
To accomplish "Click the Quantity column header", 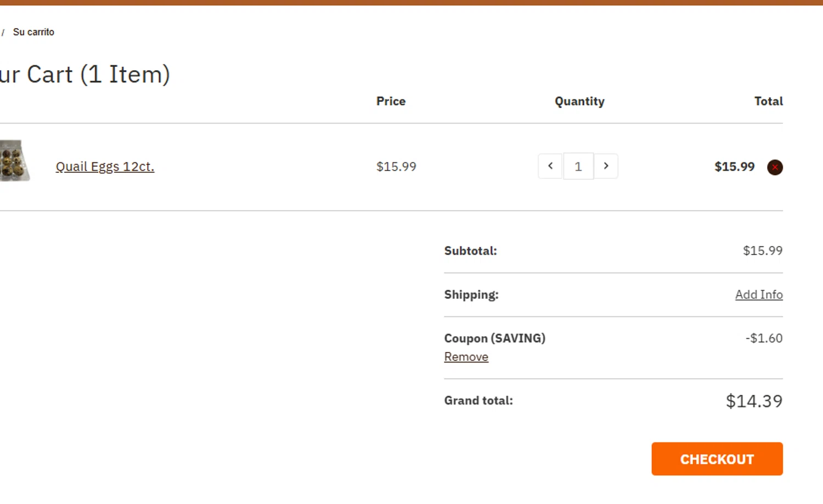I will 579,101.
